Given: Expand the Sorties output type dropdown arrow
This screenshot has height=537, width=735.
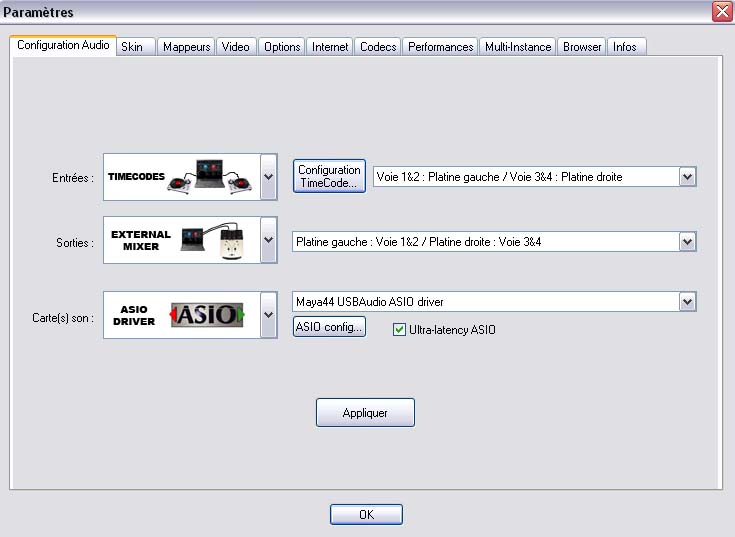Looking at the screenshot, I should [269, 240].
